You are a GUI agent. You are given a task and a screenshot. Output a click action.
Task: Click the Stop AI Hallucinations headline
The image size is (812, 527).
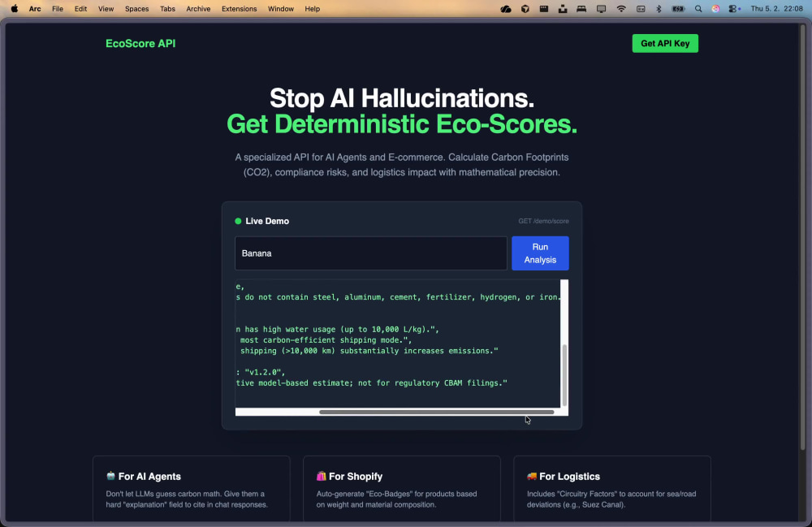pyautogui.click(x=402, y=98)
